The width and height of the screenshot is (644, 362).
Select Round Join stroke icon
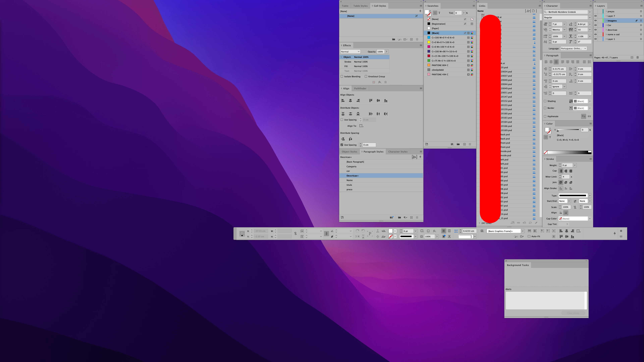click(566, 183)
